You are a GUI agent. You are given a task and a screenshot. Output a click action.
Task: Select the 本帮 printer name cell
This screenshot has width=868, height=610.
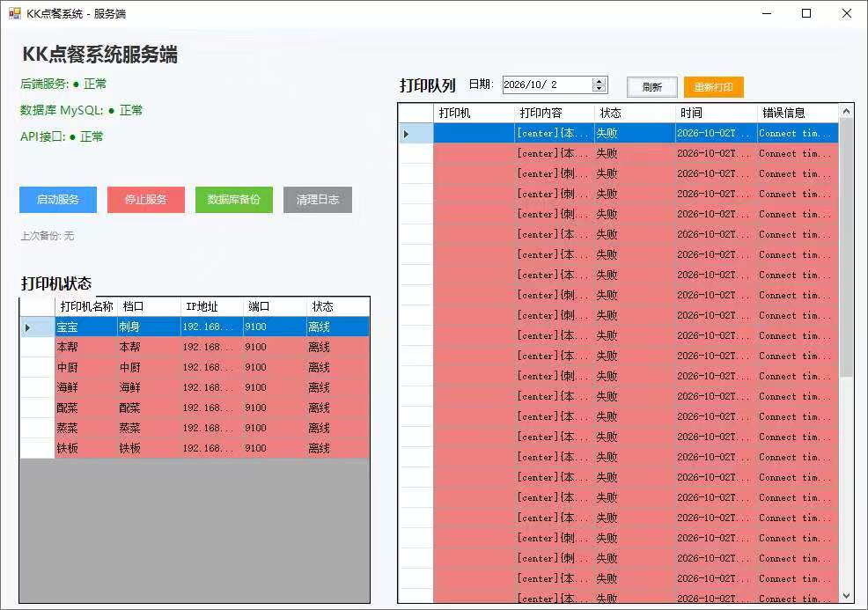[86, 347]
